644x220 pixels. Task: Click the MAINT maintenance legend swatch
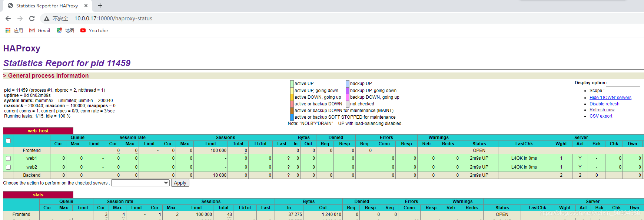pyautogui.click(x=292, y=111)
